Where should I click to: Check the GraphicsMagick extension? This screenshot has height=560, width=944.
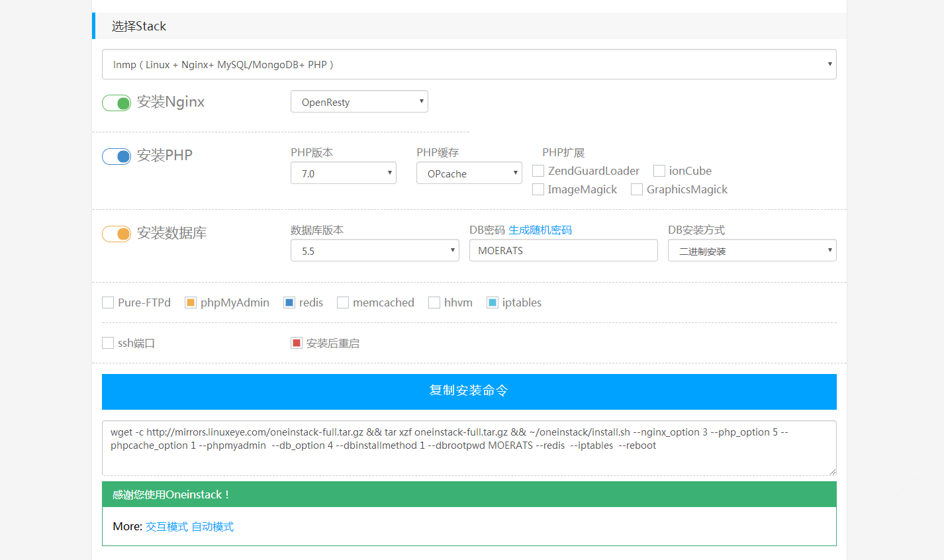tap(637, 189)
